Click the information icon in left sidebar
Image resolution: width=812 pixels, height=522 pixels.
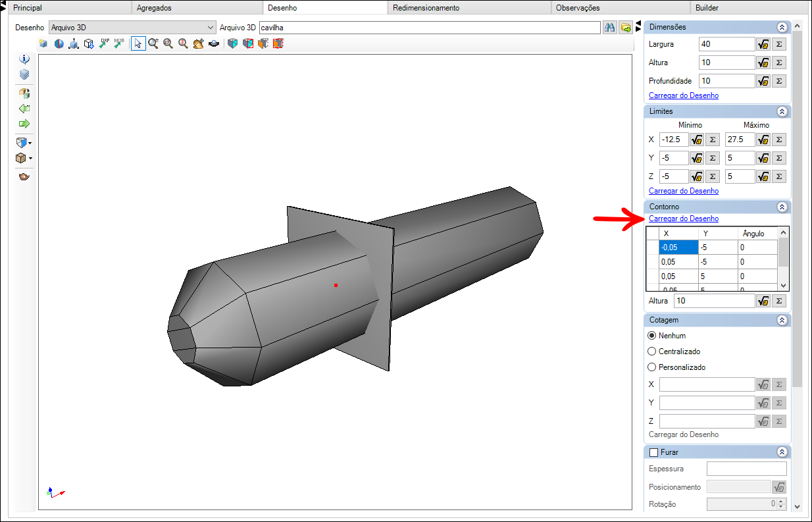pos(24,59)
